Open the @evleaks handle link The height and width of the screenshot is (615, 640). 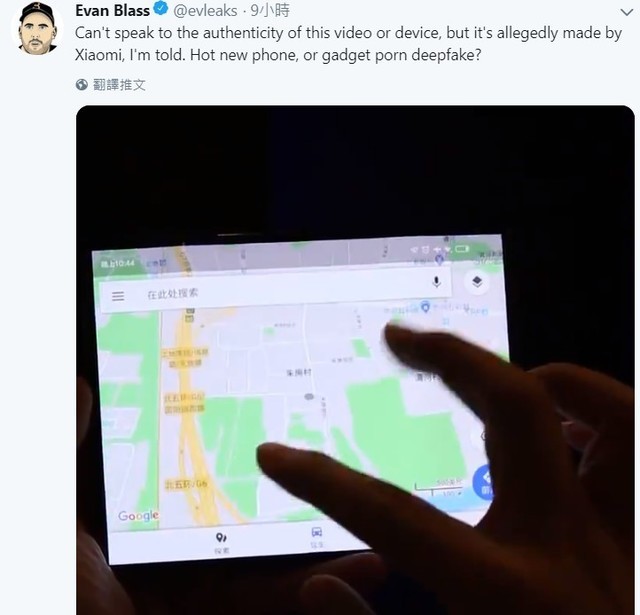coord(205,11)
